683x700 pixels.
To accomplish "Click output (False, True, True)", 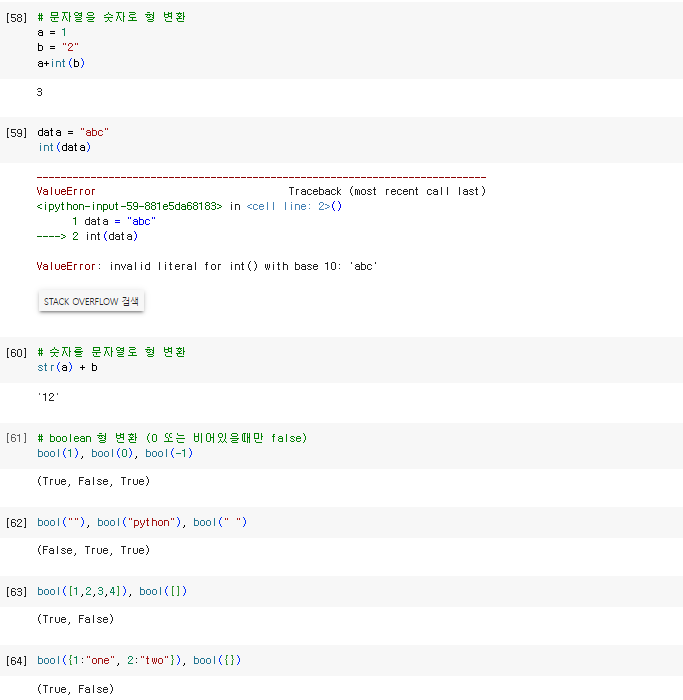I will (x=93, y=550).
